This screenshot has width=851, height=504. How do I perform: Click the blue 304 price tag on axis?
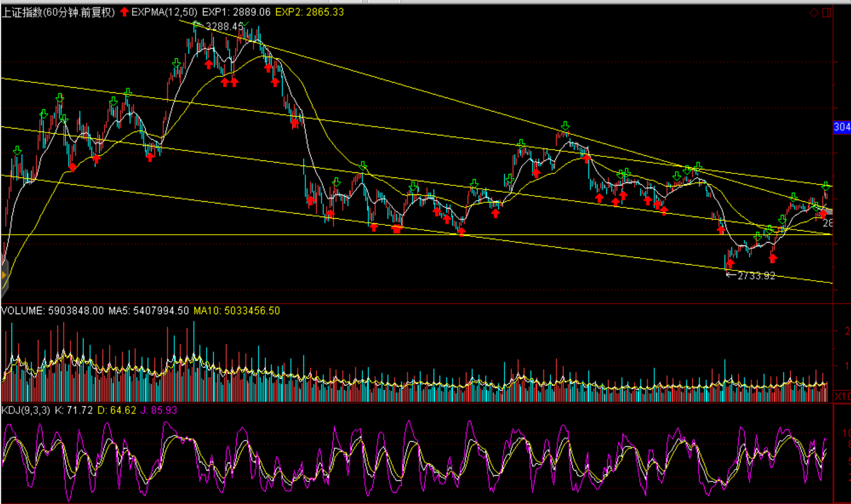tap(842, 127)
